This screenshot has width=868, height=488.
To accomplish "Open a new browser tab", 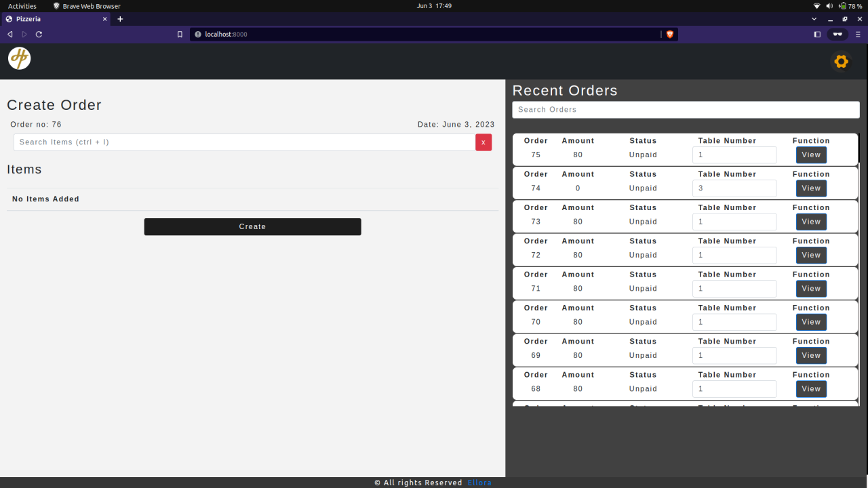I will point(120,19).
